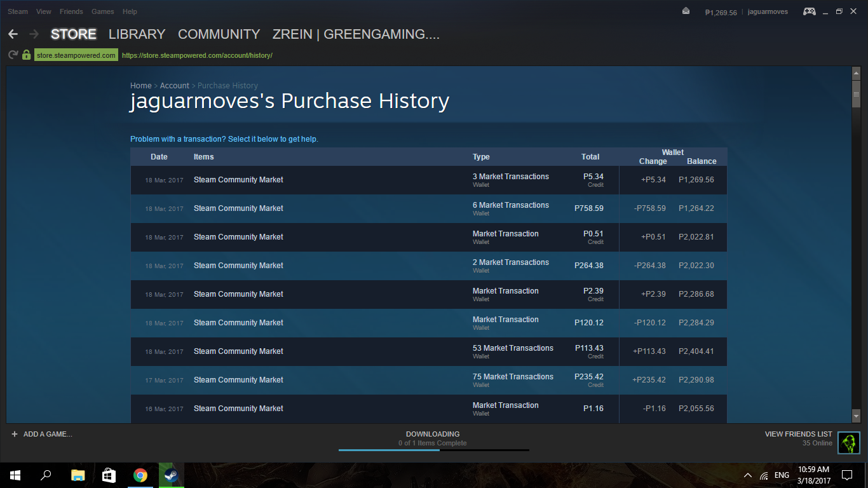The image size is (868, 488).
Task: Switch to the COMMUNITY tab
Action: point(219,34)
